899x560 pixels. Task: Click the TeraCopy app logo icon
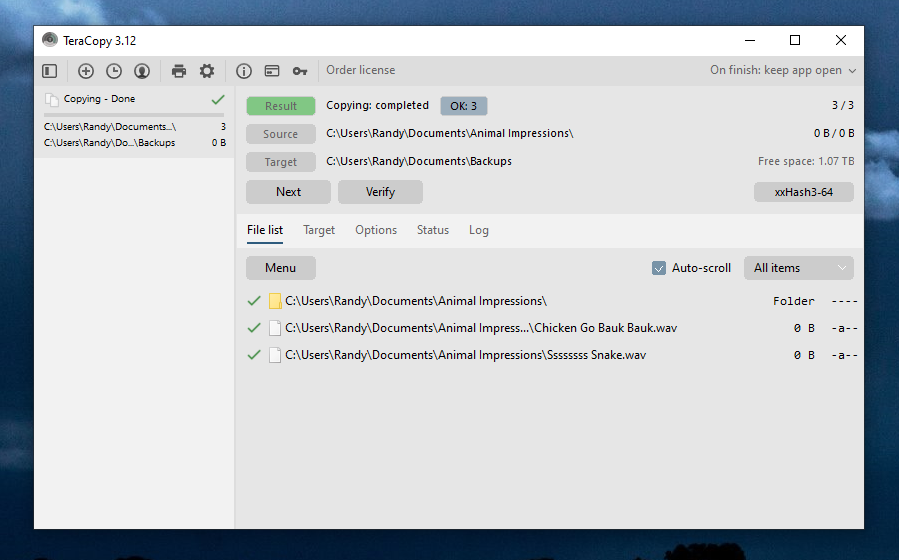click(50, 40)
